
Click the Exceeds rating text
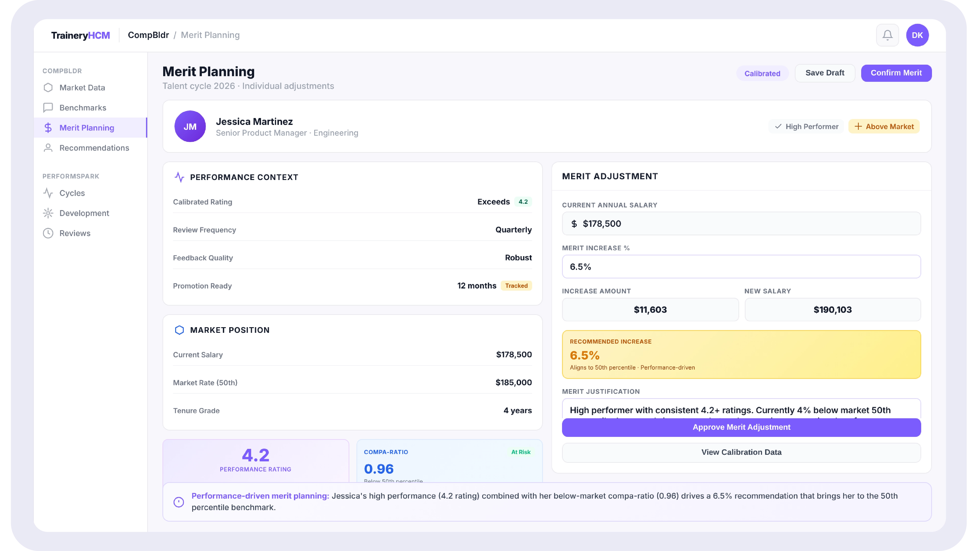493,202
